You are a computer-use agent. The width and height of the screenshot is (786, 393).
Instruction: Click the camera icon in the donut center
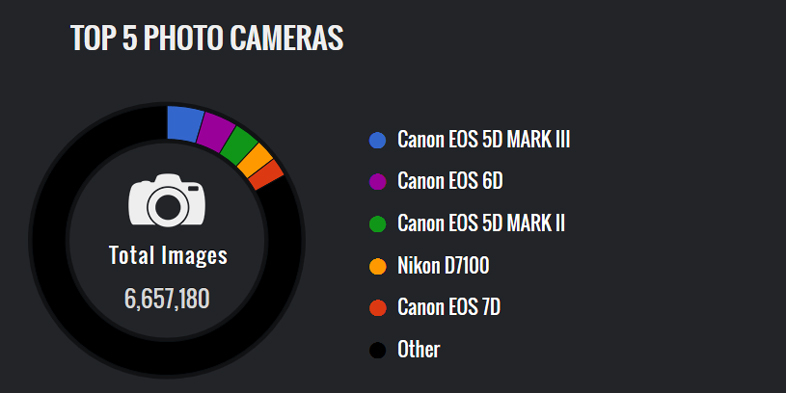coord(167,200)
